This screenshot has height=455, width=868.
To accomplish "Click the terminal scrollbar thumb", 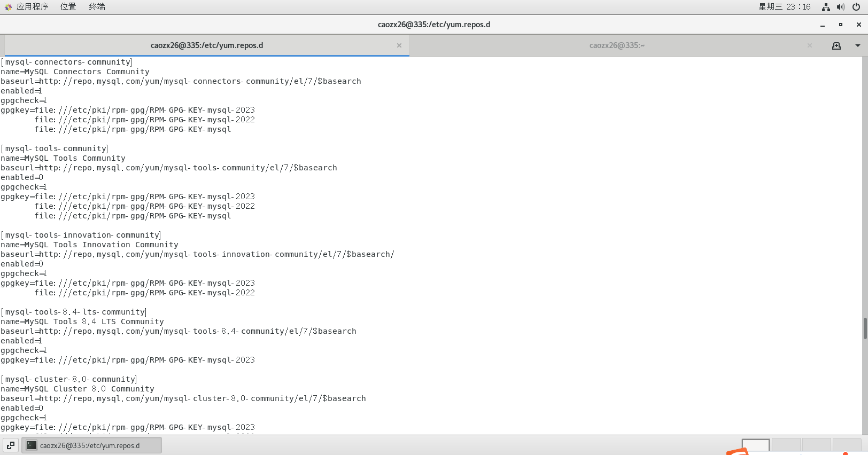I will click(x=865, y=328).
